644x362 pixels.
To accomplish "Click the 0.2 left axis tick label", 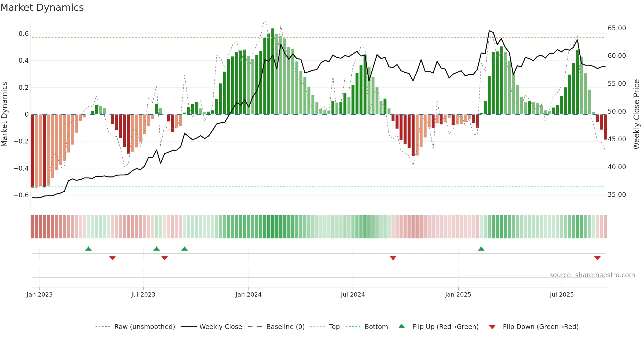I will point(24,87).
